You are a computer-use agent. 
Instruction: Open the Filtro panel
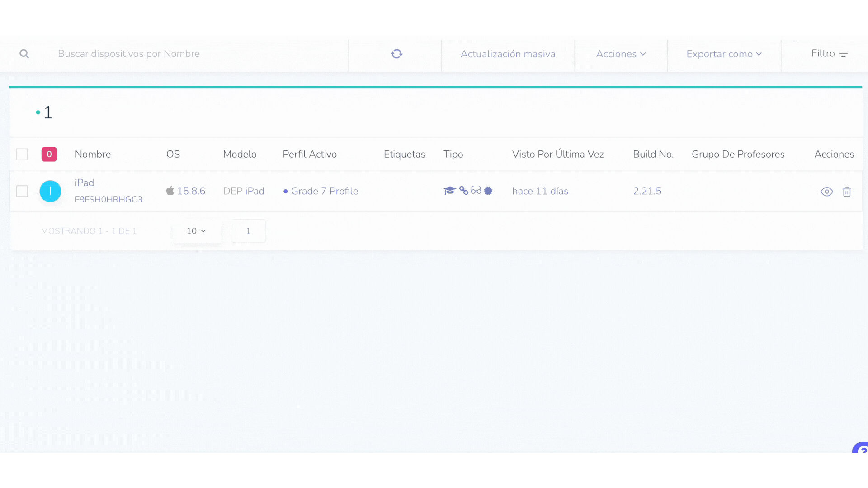coord(829,54)
